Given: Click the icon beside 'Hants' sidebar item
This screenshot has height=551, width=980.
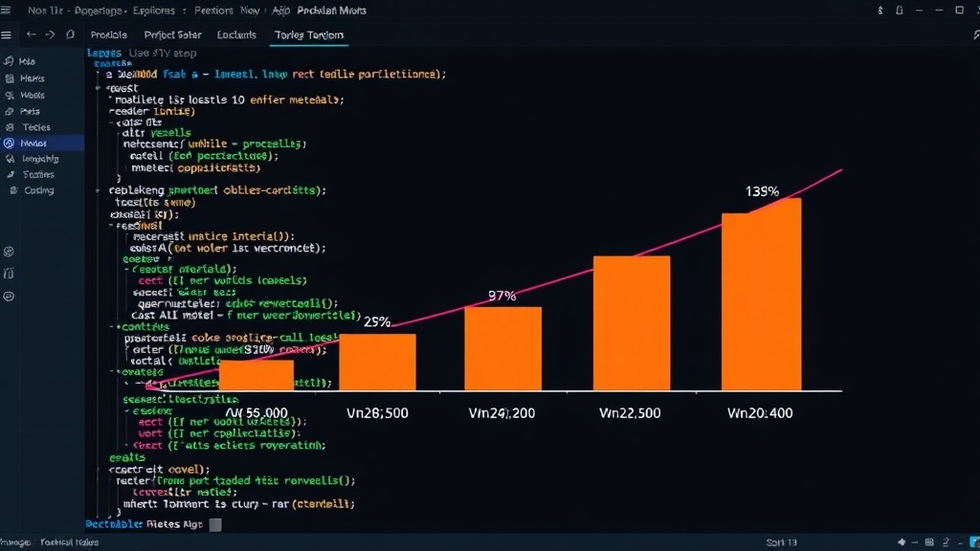Looking at the screenshot, I should tap(10, 78).
